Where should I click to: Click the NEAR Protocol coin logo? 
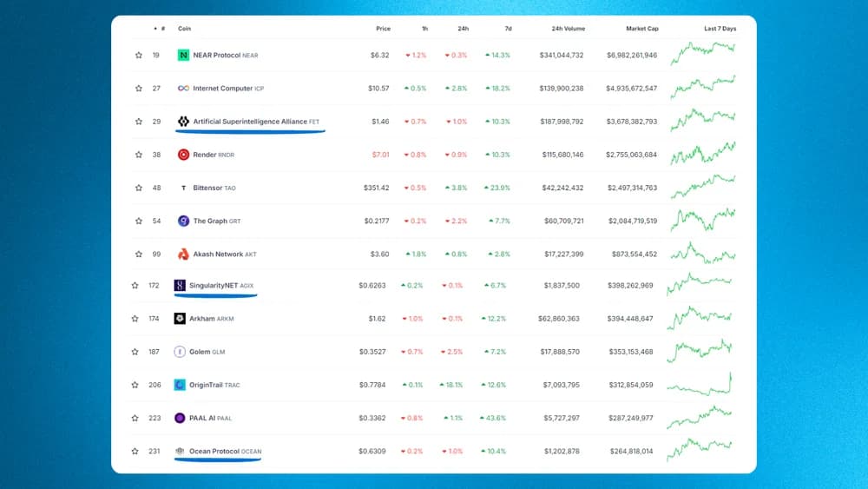pos(183,56)
